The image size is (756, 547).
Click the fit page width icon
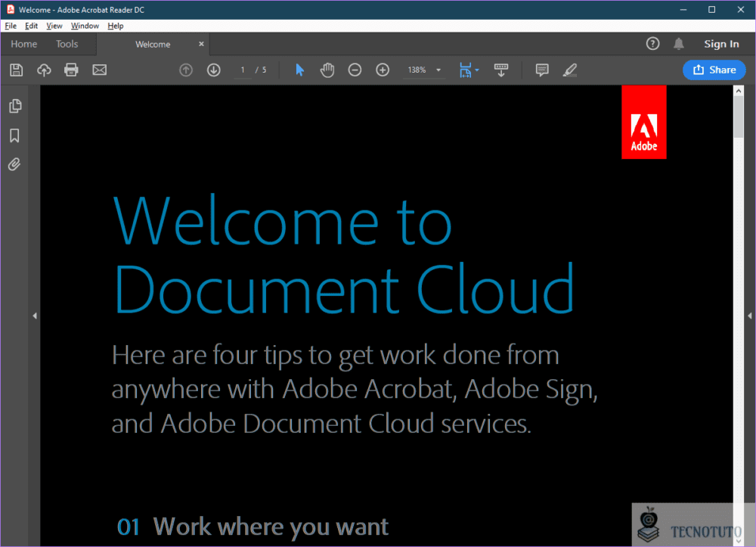pyautogui.click(x=465, y=70)
